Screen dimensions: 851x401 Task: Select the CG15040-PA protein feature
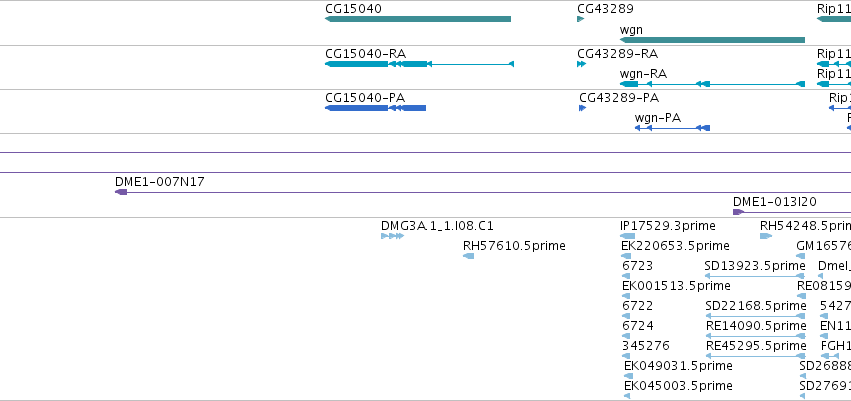click(376, 108)
